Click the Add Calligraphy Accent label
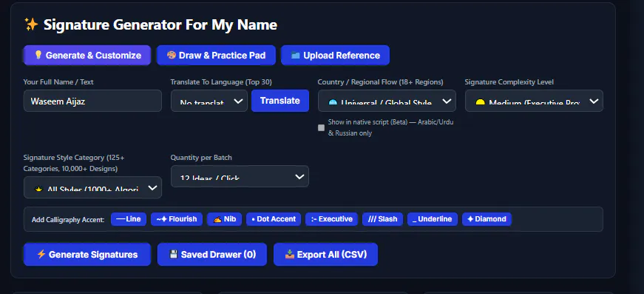The width and height of the screenshot is (644, 294). [x=68, y=220]
